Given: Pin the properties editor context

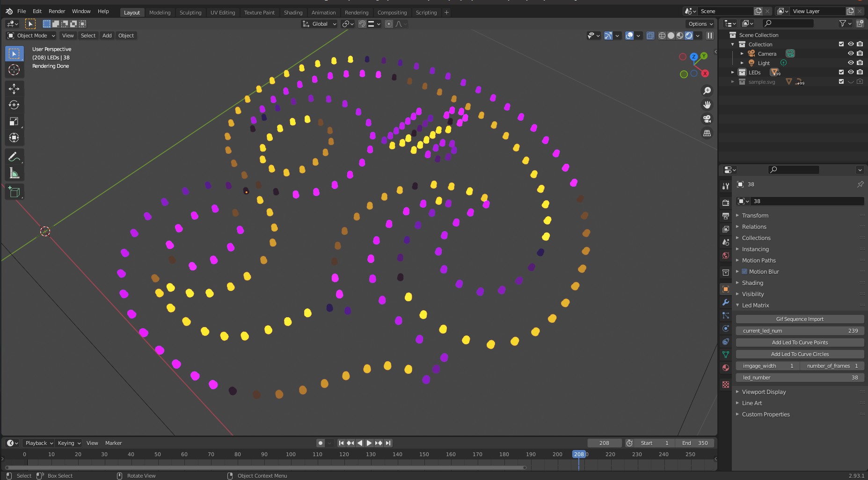Looking at the screenshot, I should pos(860,184).
